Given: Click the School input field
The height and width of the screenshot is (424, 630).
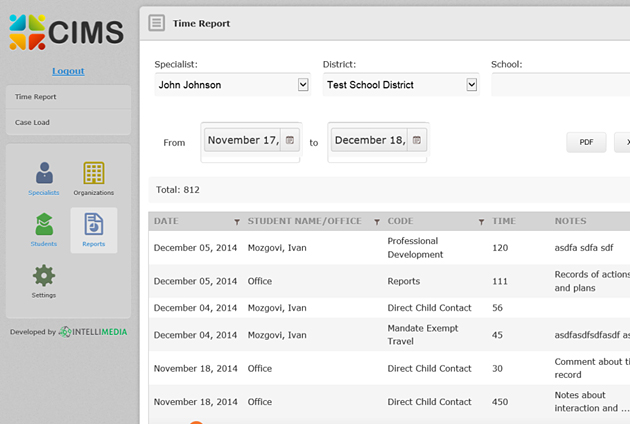Looking at the screenshot, I should point(560,85).
